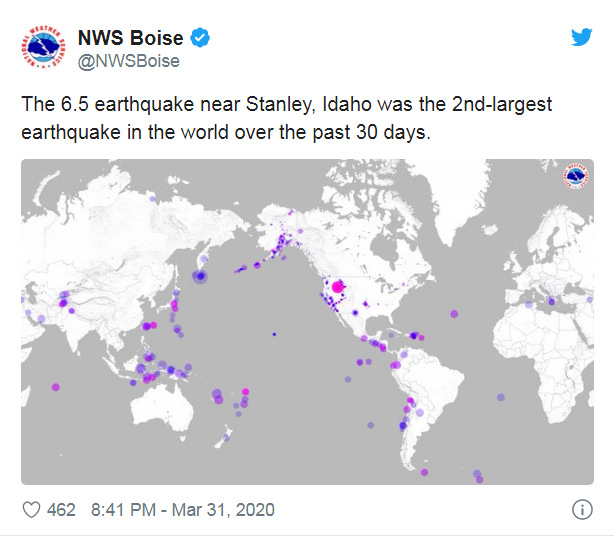Open the NWS Boise display name

click(130, 38)
